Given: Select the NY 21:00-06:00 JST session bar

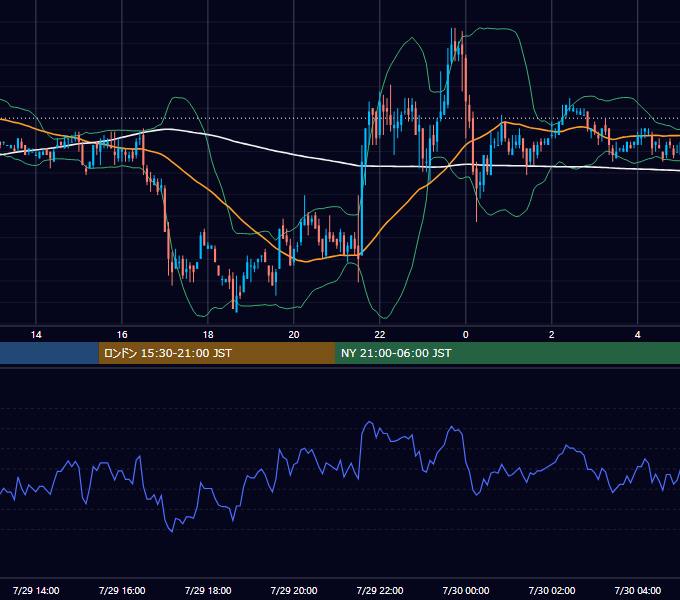Looking at the screenshot, I should [507, 353].
